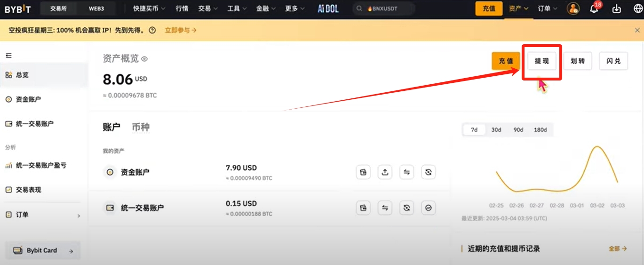Expand the 资产 dropdown in header

pyautogui.click(x=519, y=8)
